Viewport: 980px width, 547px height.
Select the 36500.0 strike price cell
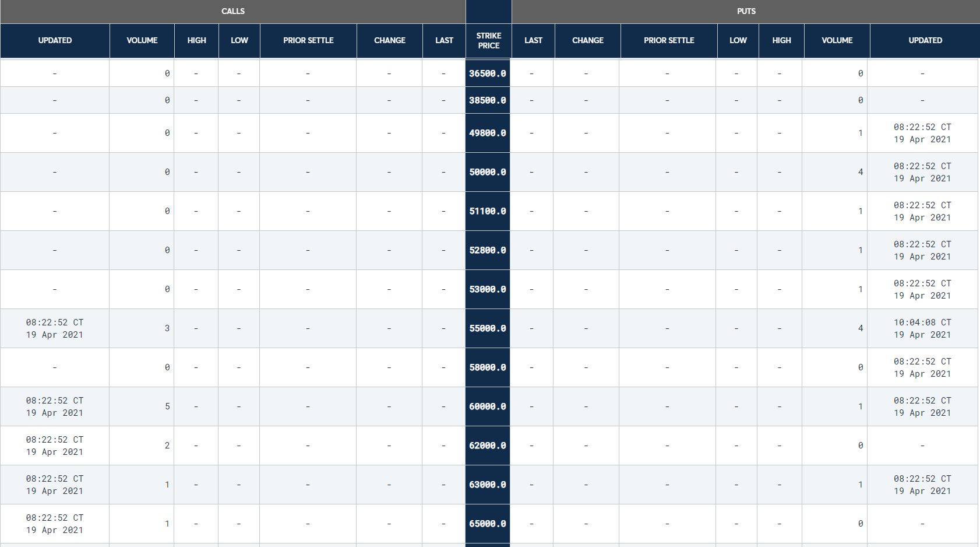click(x=488, y=73)
